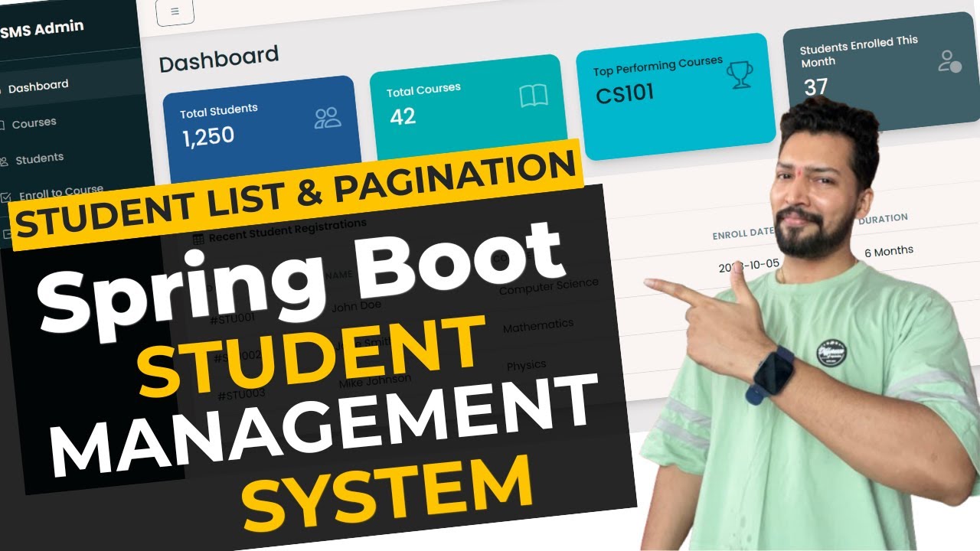Click the ENROLL DATE column header
Viewport: 980px width, 551px height.
click(x=743, y=234)
